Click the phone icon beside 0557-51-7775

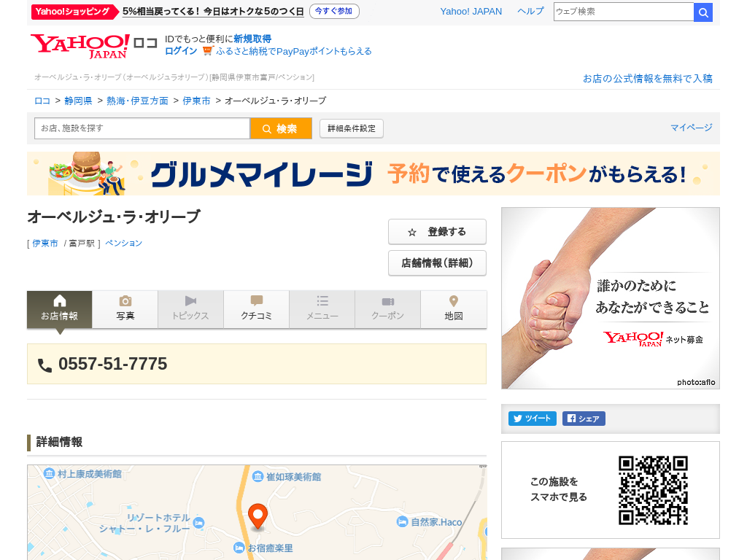pyautogui.click(x=44, y=365)
